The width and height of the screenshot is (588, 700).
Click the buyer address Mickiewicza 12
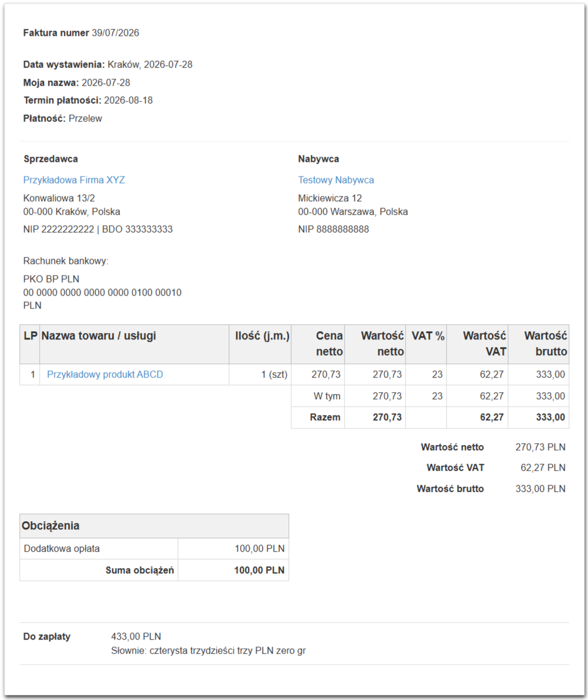[x=330, y=198]
